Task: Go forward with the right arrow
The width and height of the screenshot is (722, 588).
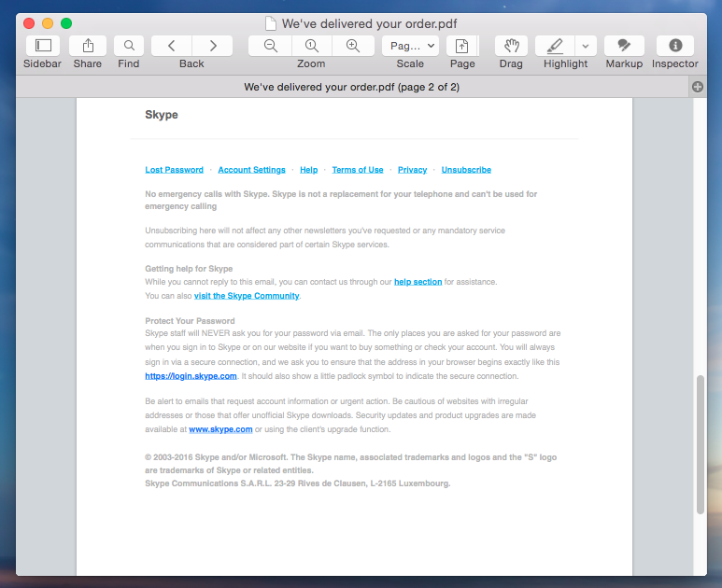Action: [212, 46]
